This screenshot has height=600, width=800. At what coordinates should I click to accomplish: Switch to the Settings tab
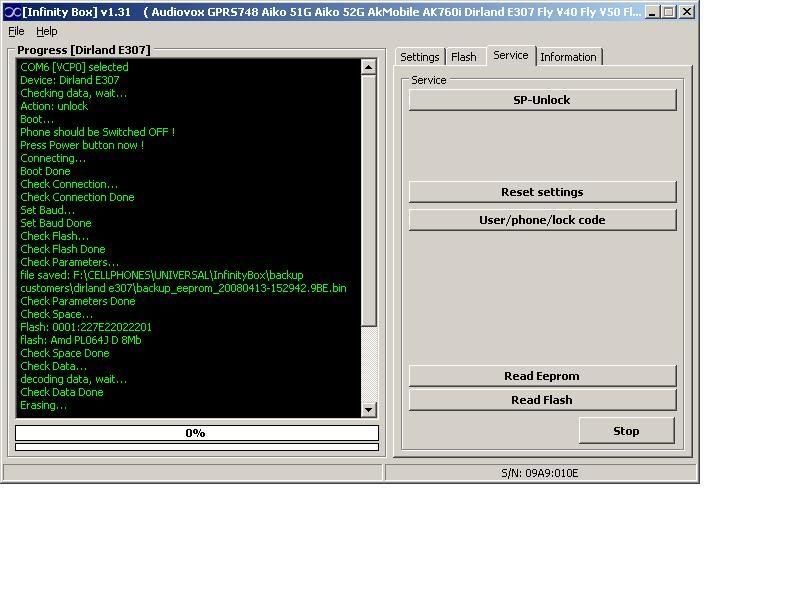coord(419,57)
